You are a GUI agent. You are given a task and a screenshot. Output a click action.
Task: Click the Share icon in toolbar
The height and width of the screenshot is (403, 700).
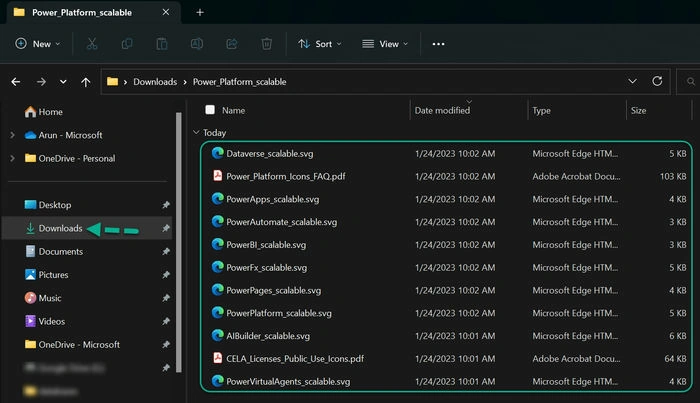pos(232,44)
